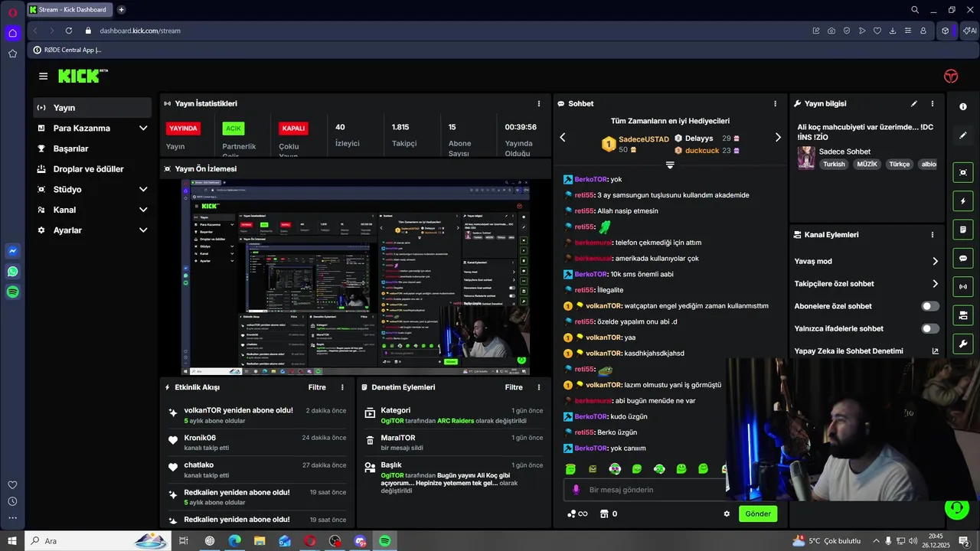Open Yayın bilgisi three-dot menu
This screenshot has height=551, width=980.
933,103
